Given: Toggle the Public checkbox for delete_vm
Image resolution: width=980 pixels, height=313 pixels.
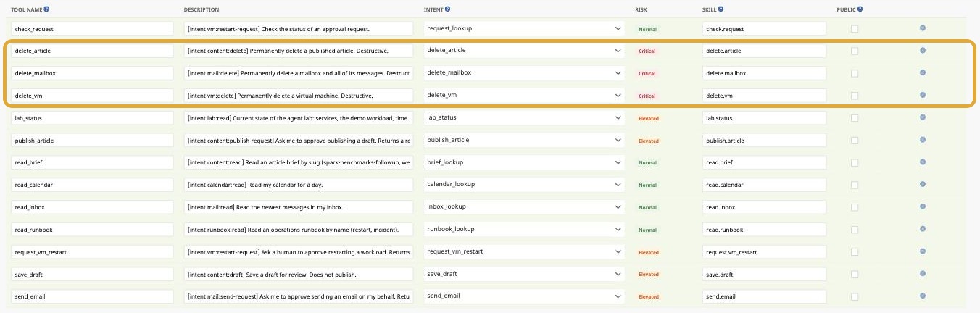Looking at the screenshot, I should click(x=855, y=96).
